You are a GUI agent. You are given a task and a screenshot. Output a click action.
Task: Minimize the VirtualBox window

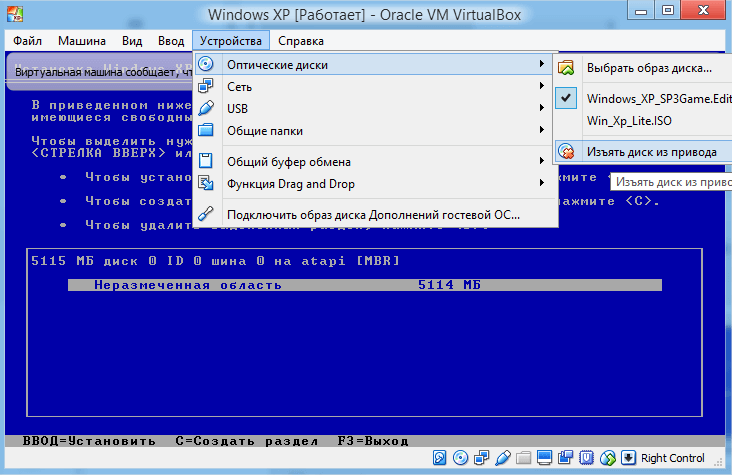click(x=641, y=11)
